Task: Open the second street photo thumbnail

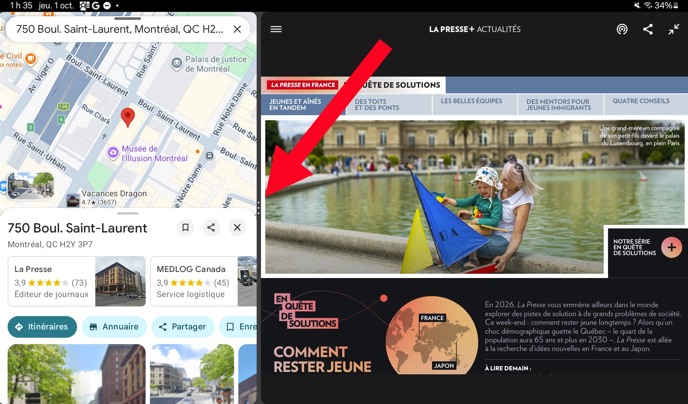Action: [192, 374]
